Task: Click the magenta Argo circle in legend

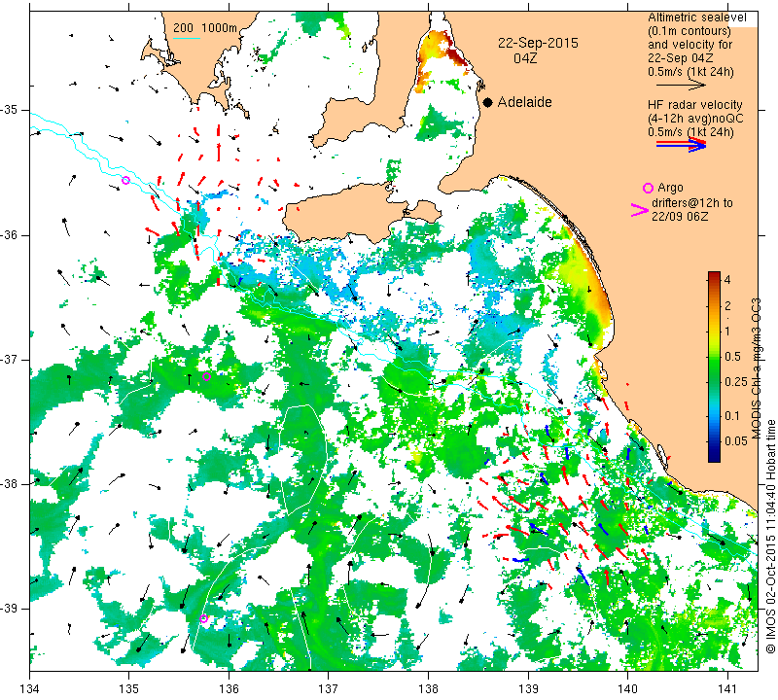Action: tap(648, 188)
